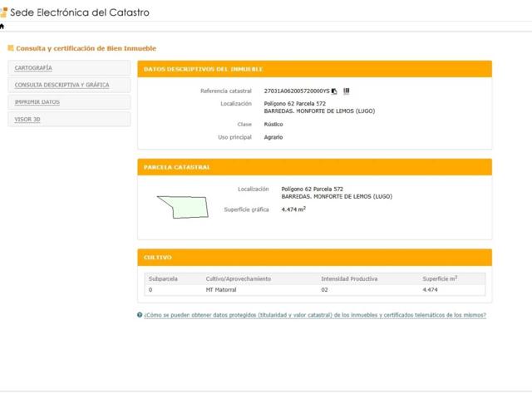Click the 'Superficie gráfica' label
This screenshot has height=399, width=532.
(x=246, y=209)
